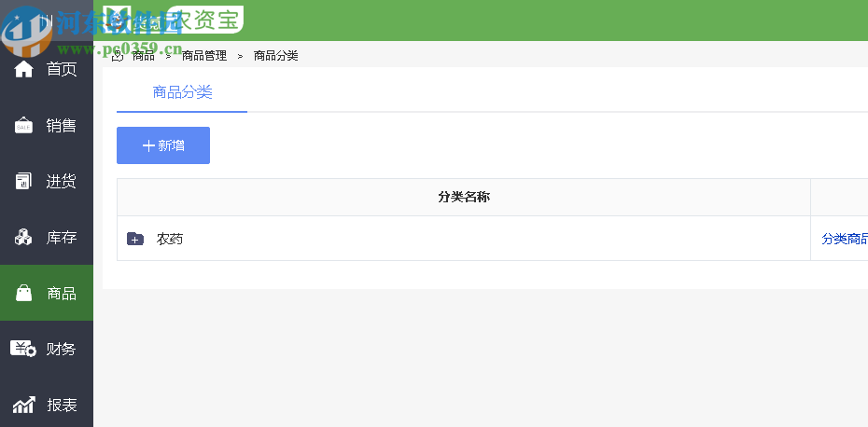Click the SALE tag icon for 销售
Image resolution: width=868 pixels, height=427 pixels.
[23, 126]
